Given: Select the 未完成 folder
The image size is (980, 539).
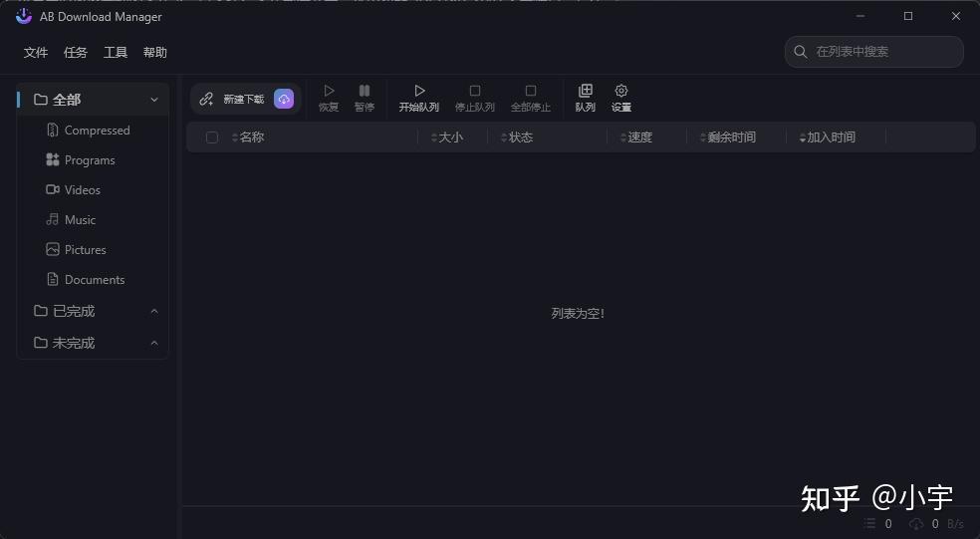Looking at the screenshot, I should click(93, 343).
